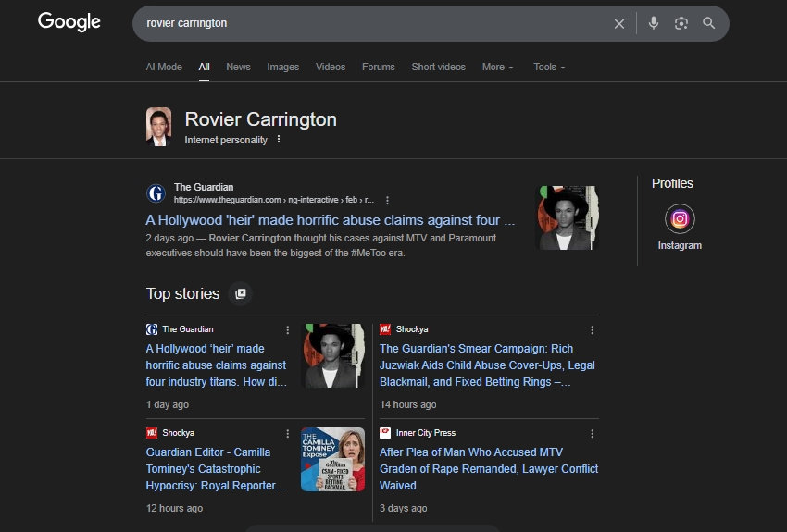Expand the More dropdown

[x=497, y=67]
